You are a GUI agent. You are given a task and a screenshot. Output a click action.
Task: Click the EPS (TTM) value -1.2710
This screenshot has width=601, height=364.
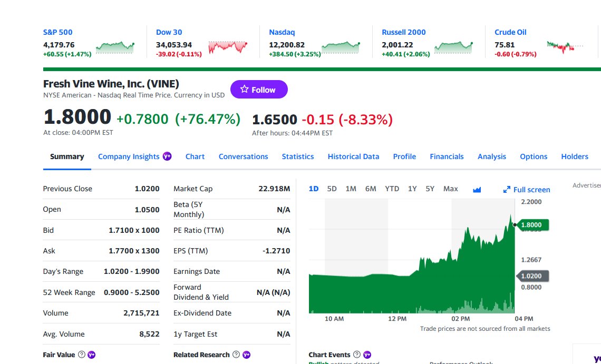[x=276, y=251]
